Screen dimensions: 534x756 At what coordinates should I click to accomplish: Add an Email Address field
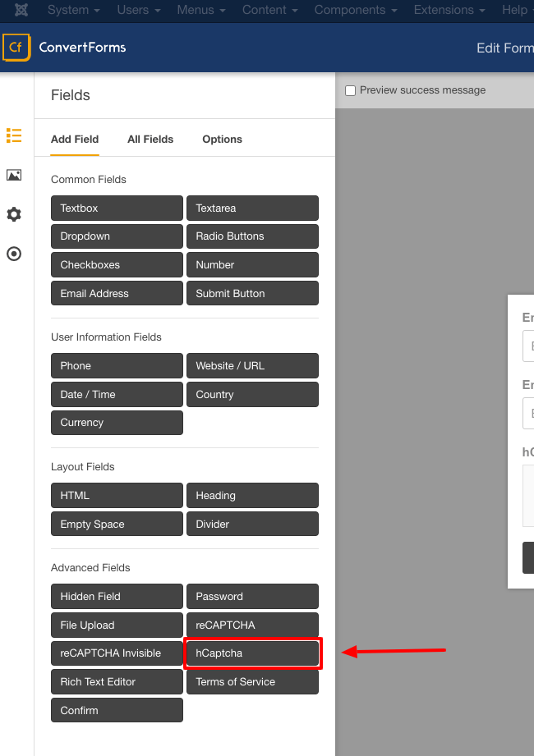point(117,293)
